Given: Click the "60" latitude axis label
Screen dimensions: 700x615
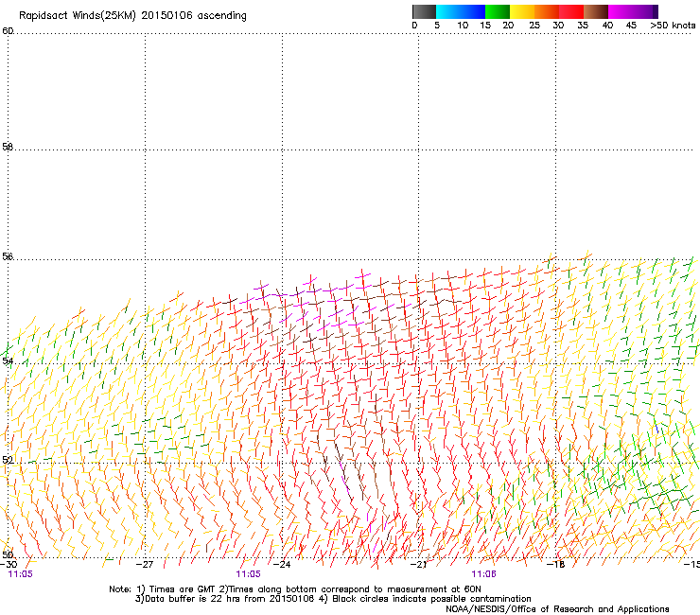Looking at the screenshot, I should (8, 31).
